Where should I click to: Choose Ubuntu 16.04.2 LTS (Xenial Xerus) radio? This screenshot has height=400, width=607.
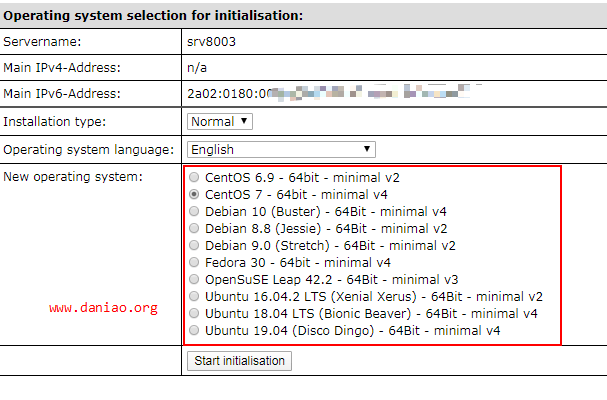[x=194, y=297]
